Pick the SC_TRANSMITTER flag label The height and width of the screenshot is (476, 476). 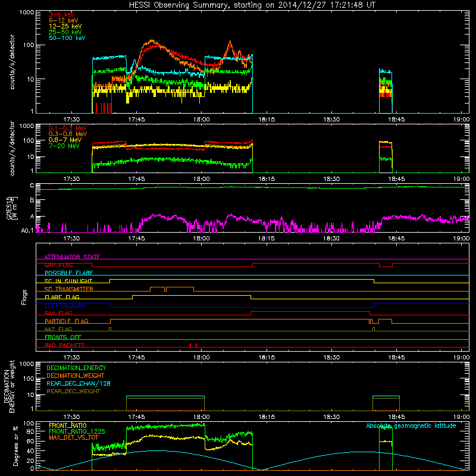coord(69,289)
